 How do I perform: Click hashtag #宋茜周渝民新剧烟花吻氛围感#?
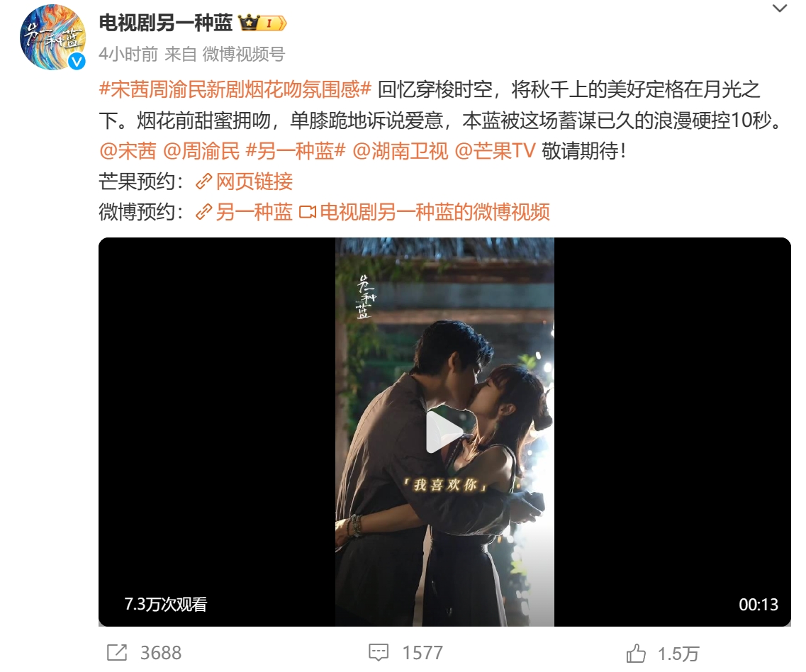(235, 89)
